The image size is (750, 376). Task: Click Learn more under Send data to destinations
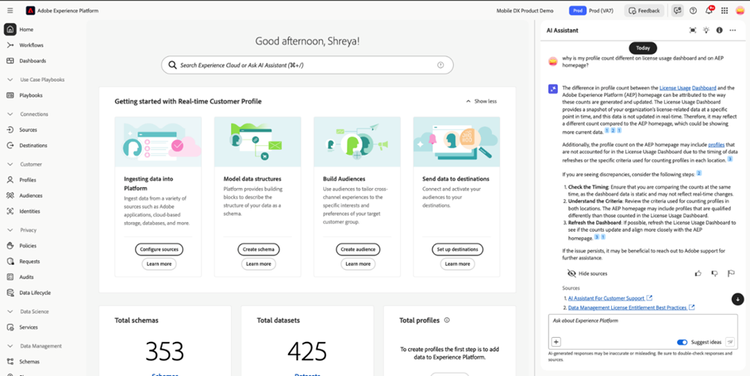pyautogui.click(x=457, y=264)
